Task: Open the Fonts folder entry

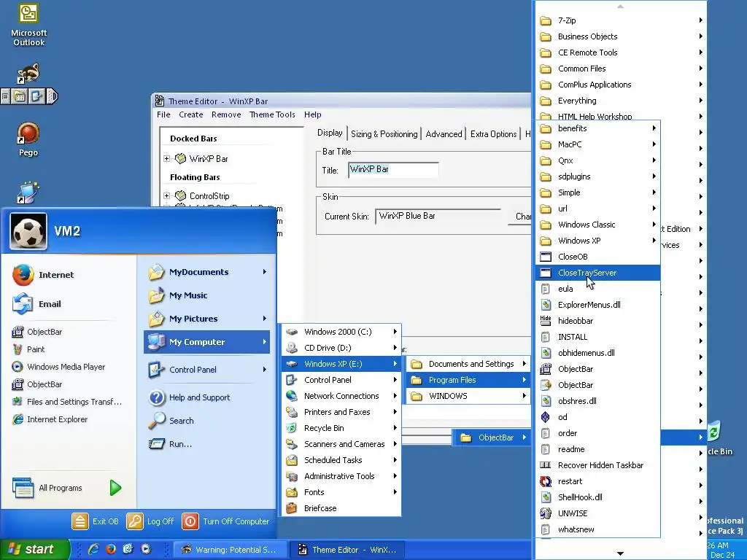Action: tap(341, 492)
